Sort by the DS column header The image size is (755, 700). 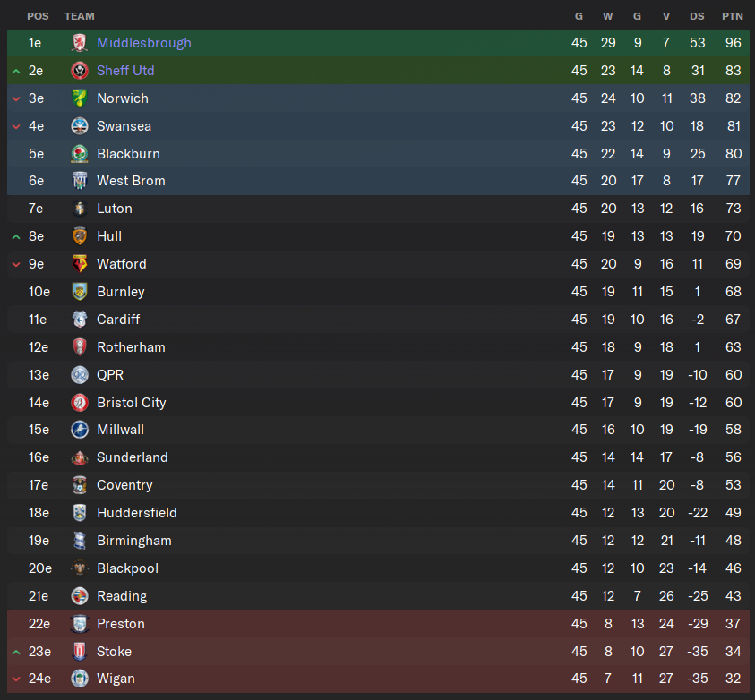(x=697, y=16)
